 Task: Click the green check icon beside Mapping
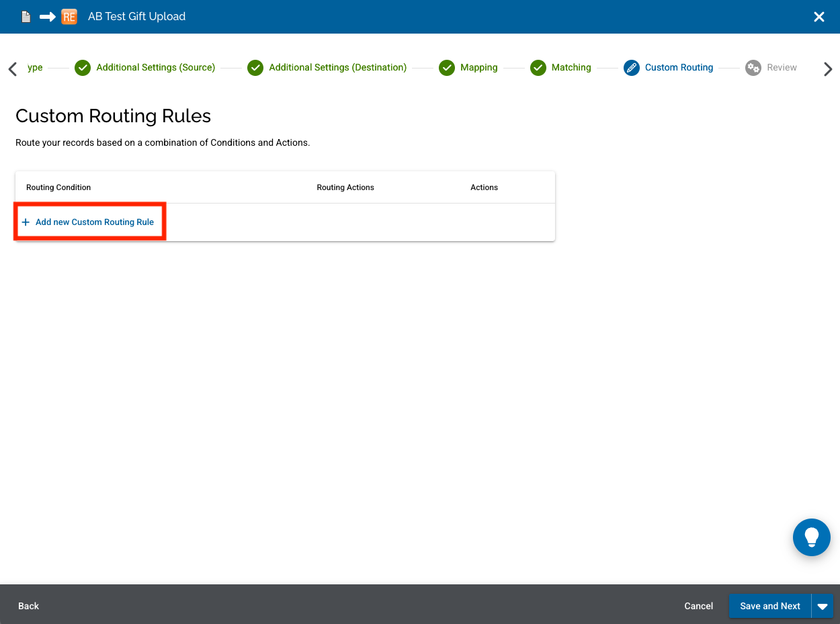tap(447, 68)
